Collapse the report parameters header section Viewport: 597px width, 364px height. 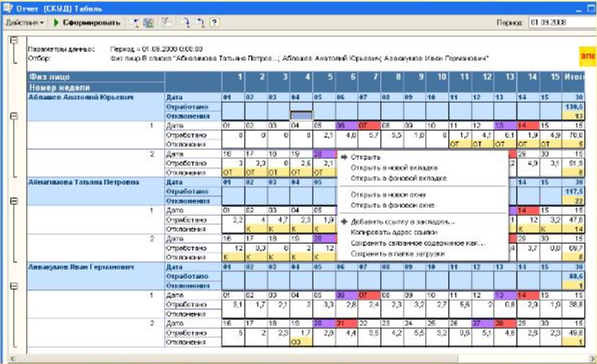[x=12, y=41]
